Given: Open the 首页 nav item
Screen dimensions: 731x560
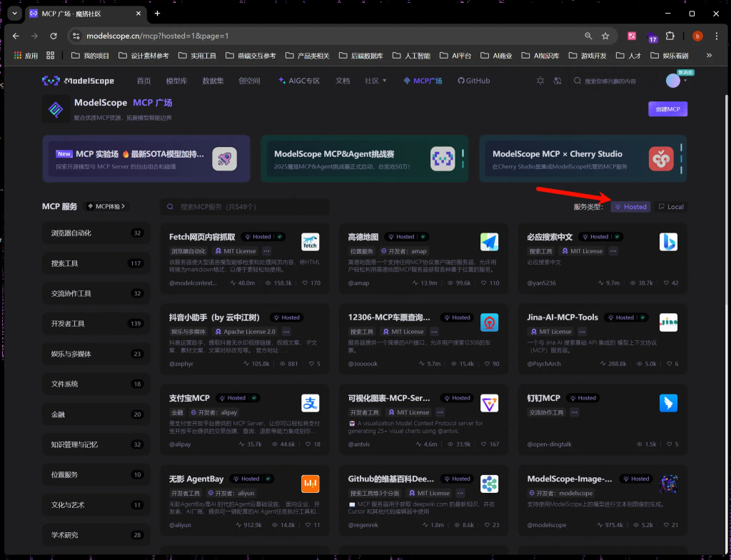Looking at the screenshot, I should pos(143,81).
